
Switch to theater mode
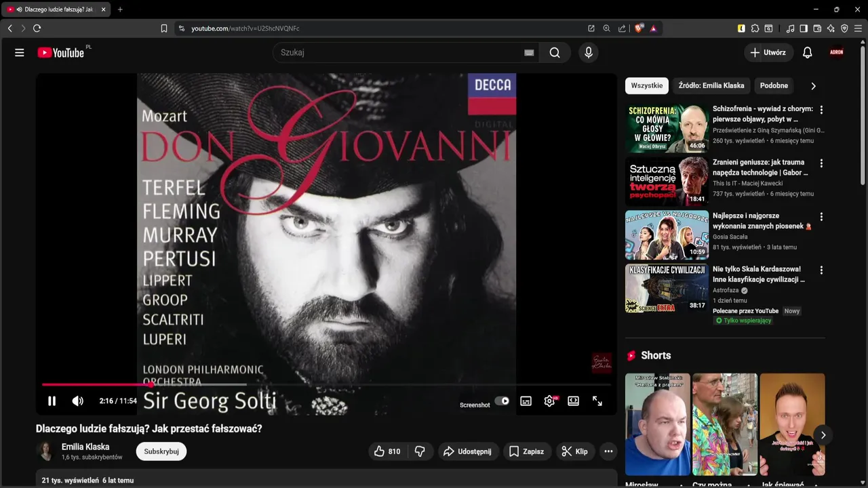coord(573,401)
